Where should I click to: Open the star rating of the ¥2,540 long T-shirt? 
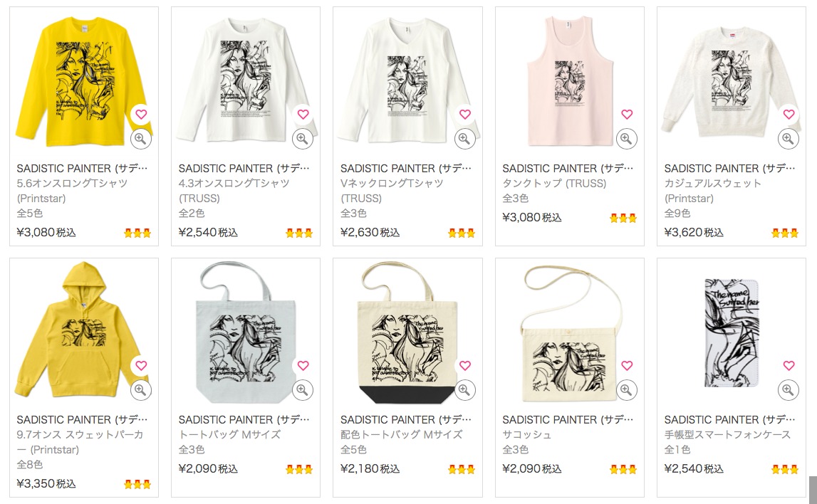[299, 233]
